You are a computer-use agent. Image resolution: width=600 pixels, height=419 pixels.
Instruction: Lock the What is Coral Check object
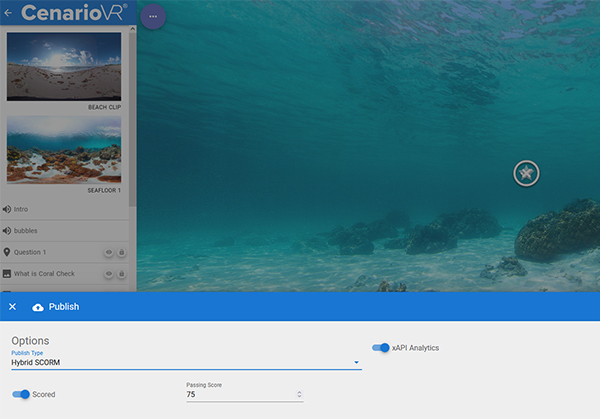122,273
